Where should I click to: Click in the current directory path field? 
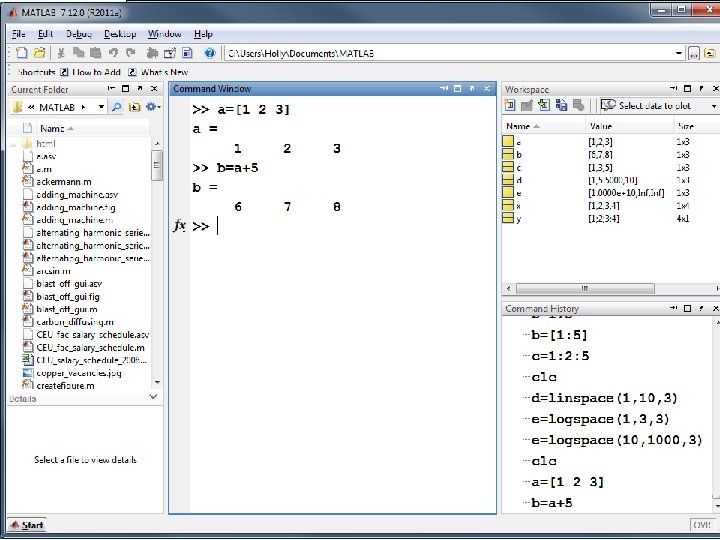click(450, 54)
